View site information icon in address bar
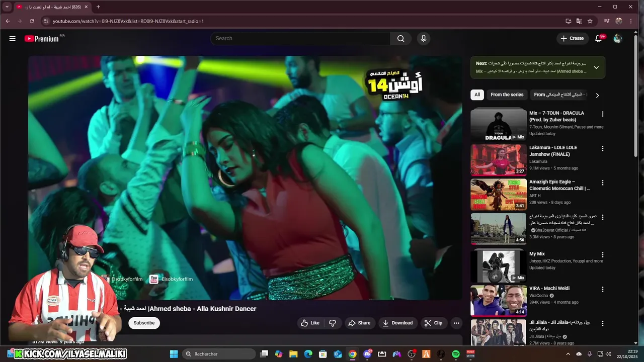 click(x=46, y=21)
